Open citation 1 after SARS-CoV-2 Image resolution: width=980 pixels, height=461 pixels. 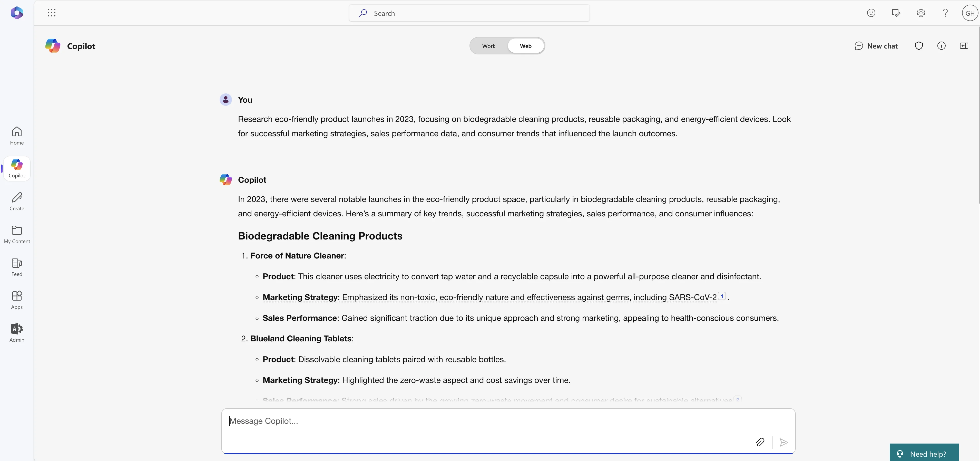click(x=722, y=296)
